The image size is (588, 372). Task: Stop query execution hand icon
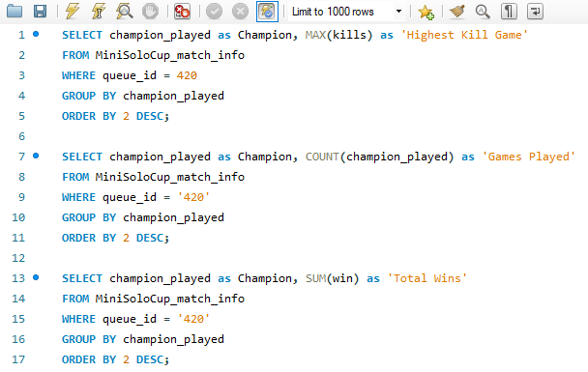coord(150,12)
